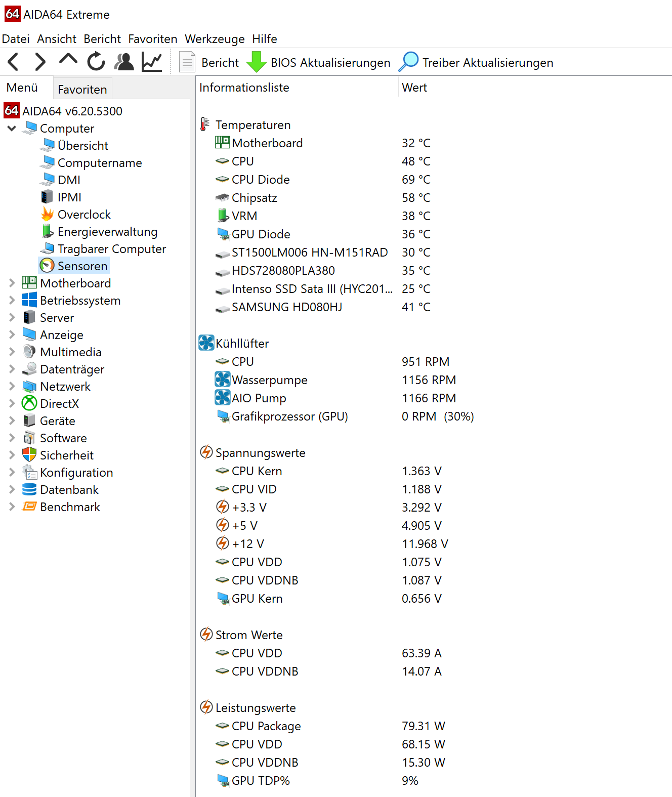Expand the DirectX tree node
The image size is (672, 797).
[12, 404]
